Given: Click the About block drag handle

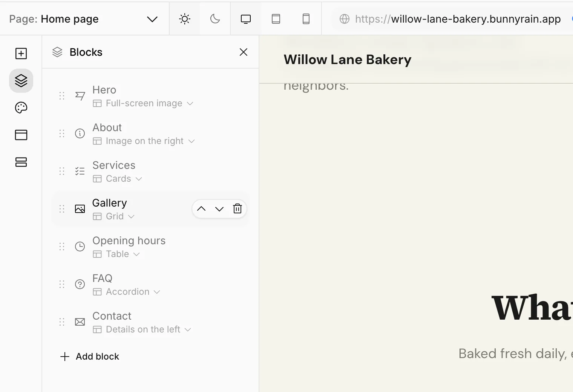Looking at the screenshot, I should [x=62, y=133].
